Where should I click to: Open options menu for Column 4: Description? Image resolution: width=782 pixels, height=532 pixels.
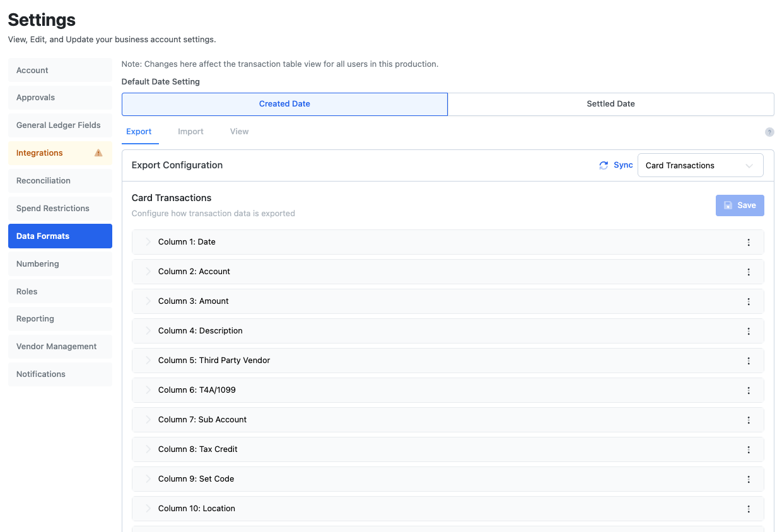(749, 331)
